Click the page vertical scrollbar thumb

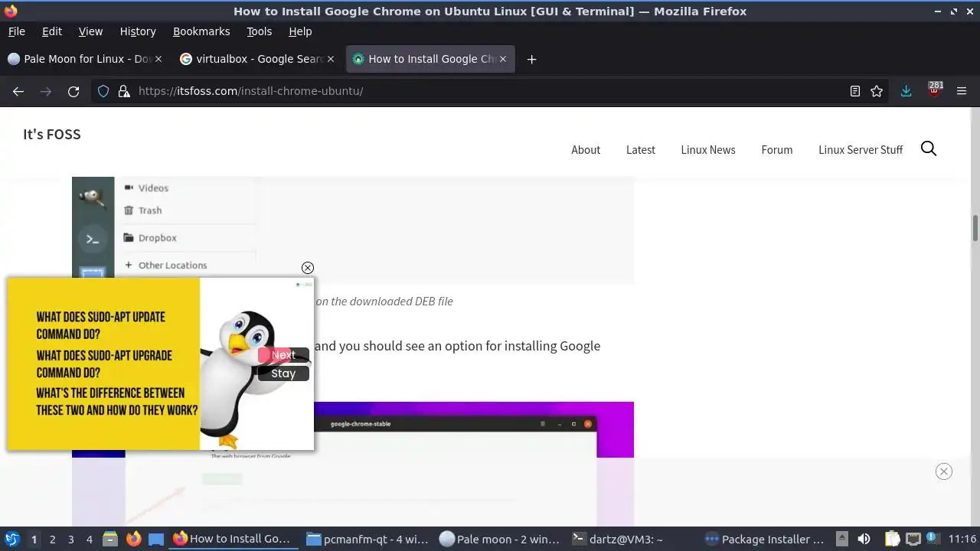[975, 229]
